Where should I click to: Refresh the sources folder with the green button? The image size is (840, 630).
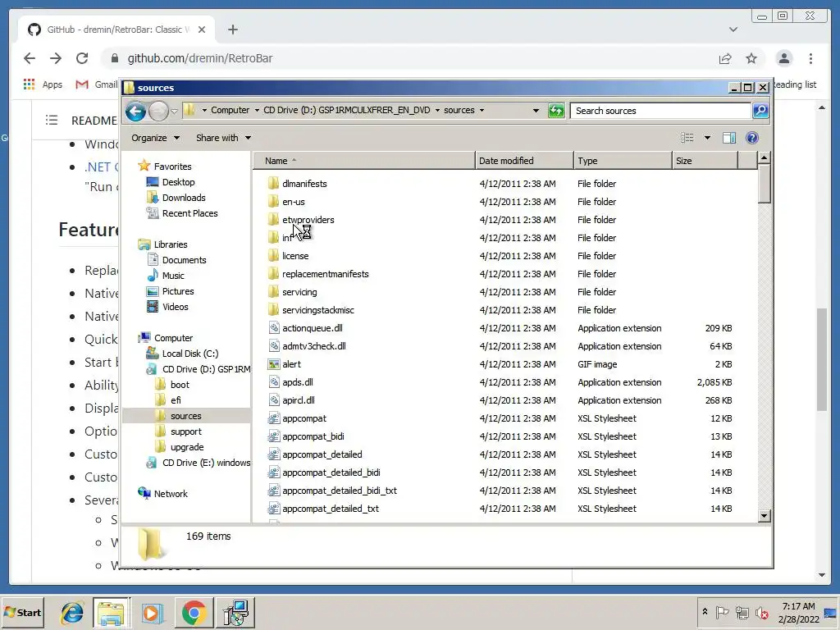click(x=556, y=111)
